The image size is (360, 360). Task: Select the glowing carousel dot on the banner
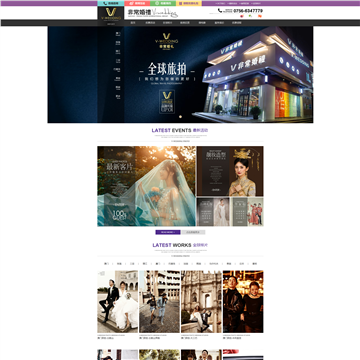[180, 117]
